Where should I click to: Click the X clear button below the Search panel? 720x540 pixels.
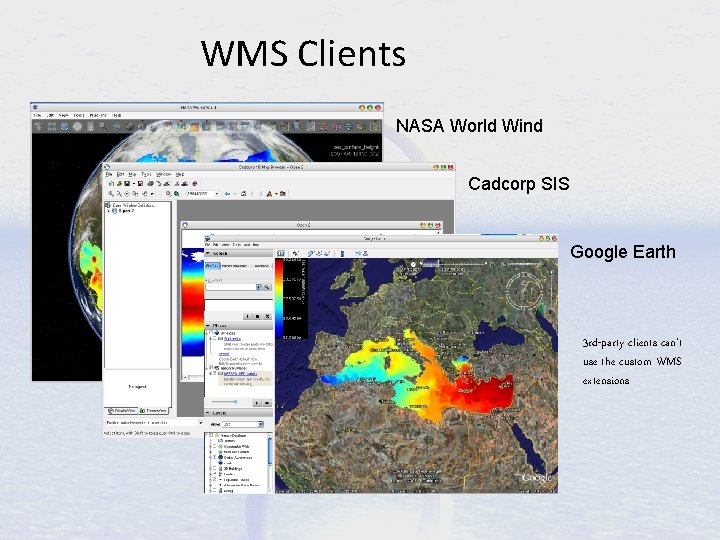[268, 316]
